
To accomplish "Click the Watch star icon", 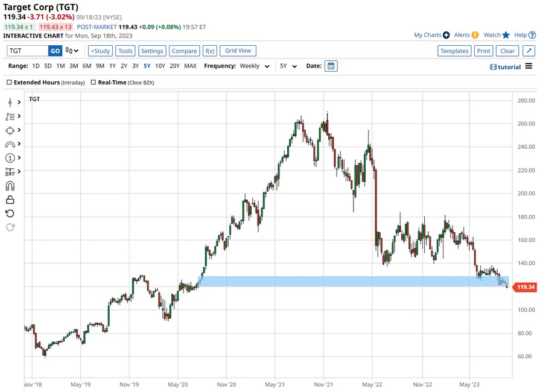I will [506, 35].
